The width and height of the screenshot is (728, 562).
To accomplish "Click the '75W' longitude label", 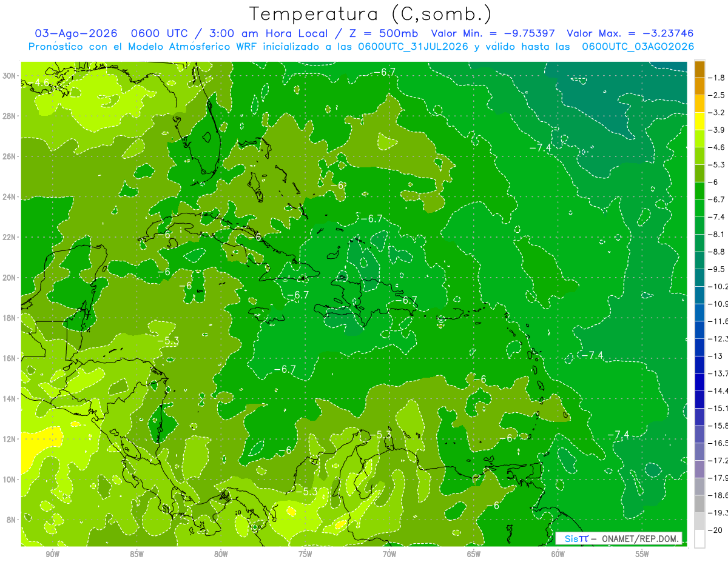I will 305,555.
